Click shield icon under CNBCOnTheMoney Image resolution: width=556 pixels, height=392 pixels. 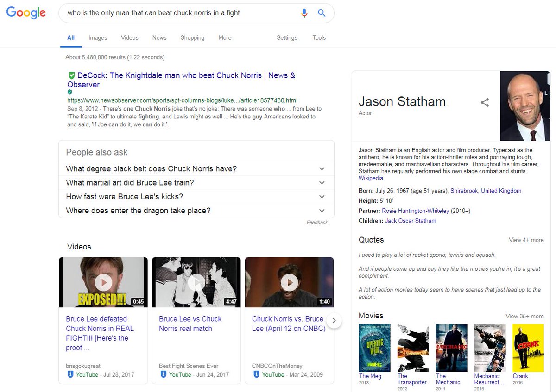257,374
